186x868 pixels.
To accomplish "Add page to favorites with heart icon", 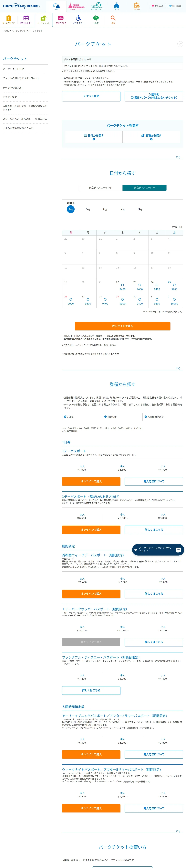I will pos(180,44).
